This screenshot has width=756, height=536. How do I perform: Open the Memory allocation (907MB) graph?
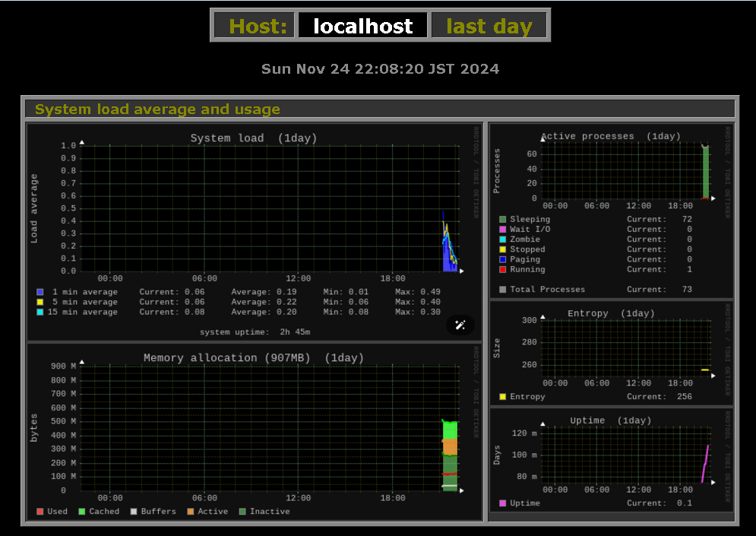pyautogui.click(x=254, y=433)
